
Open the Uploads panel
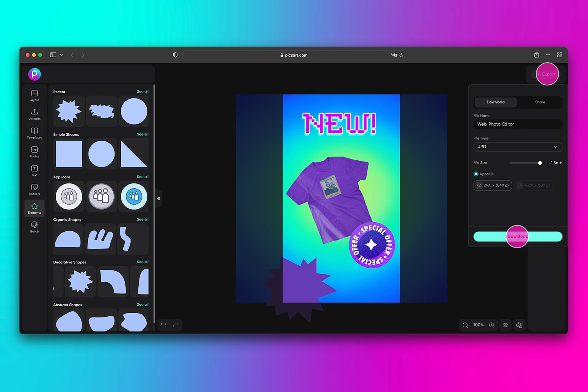tap(34, 114)
